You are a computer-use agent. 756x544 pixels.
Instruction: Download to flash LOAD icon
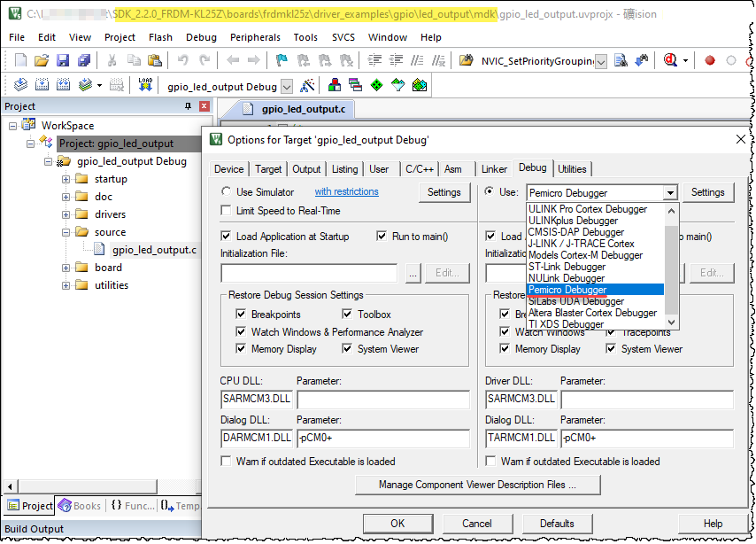click(x=145, y=85)
